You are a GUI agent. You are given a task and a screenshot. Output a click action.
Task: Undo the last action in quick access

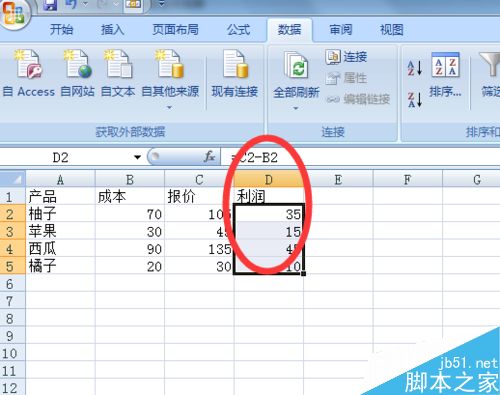click(70, 4)
